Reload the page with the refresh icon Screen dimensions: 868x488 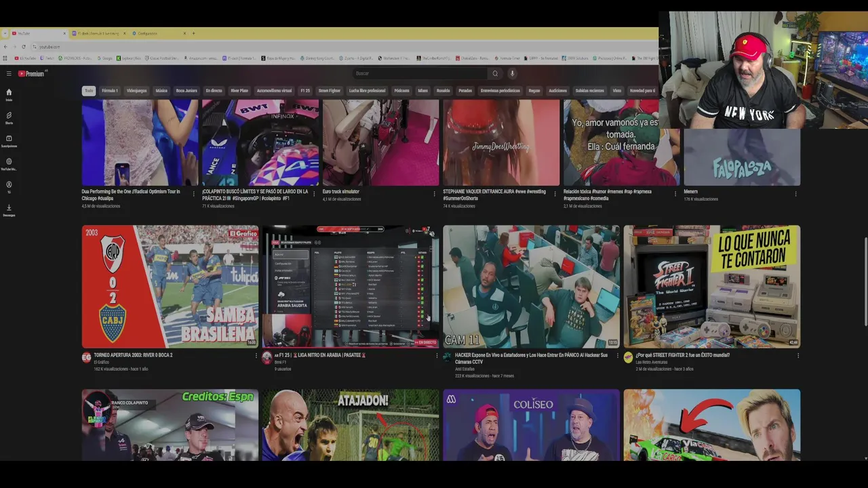[24, 46]
